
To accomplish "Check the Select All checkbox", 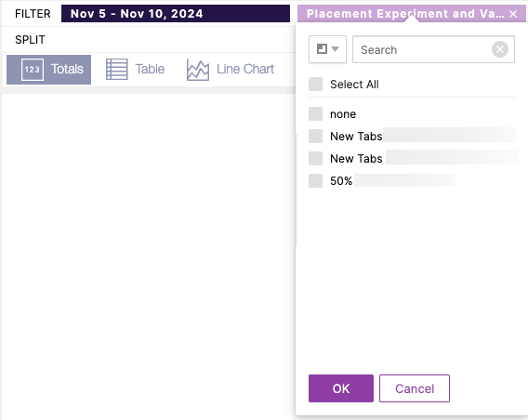I will point(315,85).
